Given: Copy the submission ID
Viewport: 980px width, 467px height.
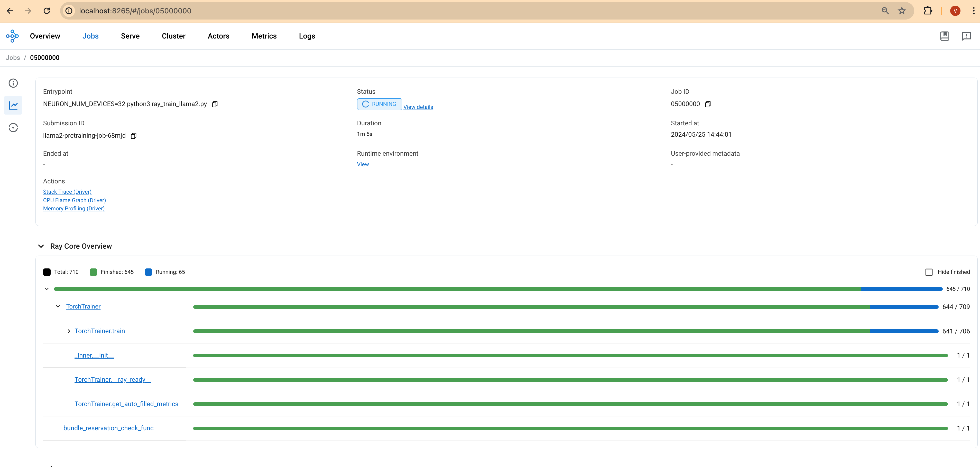Looking at the screenshot, I should coord(134,136).
